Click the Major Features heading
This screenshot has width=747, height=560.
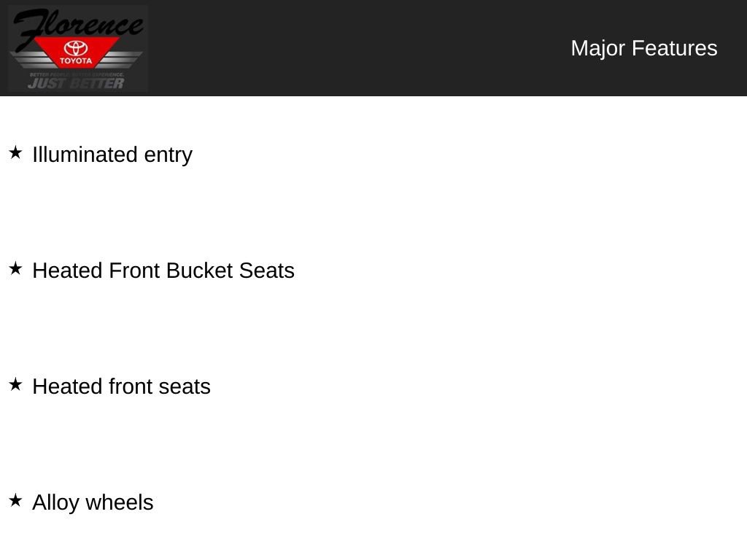click(x=643, y=48)
